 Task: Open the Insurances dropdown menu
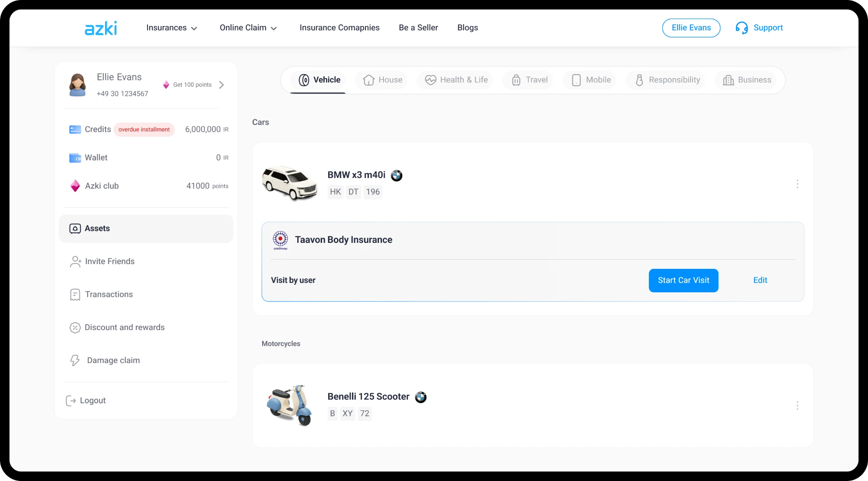pyautogui.click(x=172, y=28)
